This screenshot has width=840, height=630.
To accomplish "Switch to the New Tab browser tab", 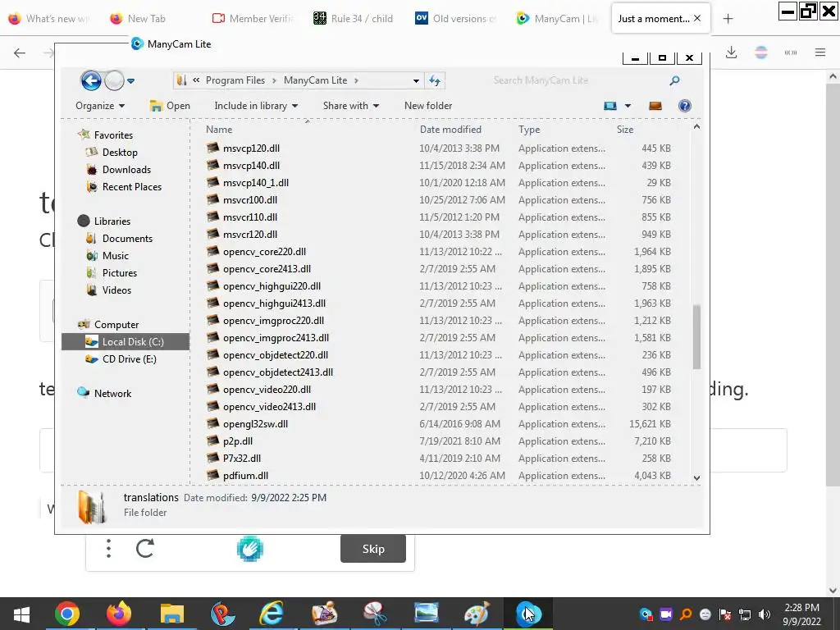I will click(x=137, y=19).
